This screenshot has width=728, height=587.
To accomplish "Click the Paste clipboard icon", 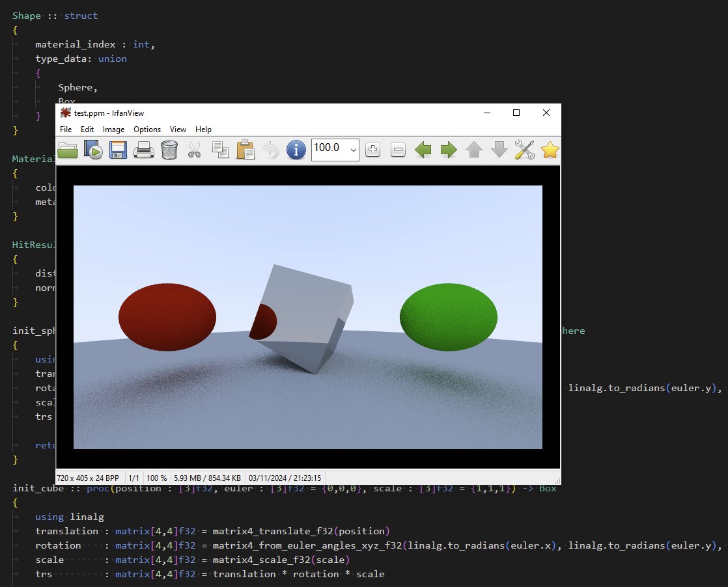I will (245, 150).
